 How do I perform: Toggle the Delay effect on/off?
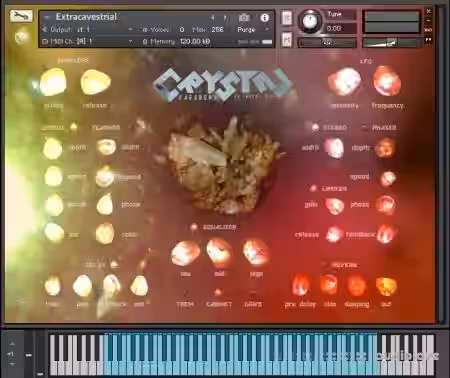(x=114, y=264)
